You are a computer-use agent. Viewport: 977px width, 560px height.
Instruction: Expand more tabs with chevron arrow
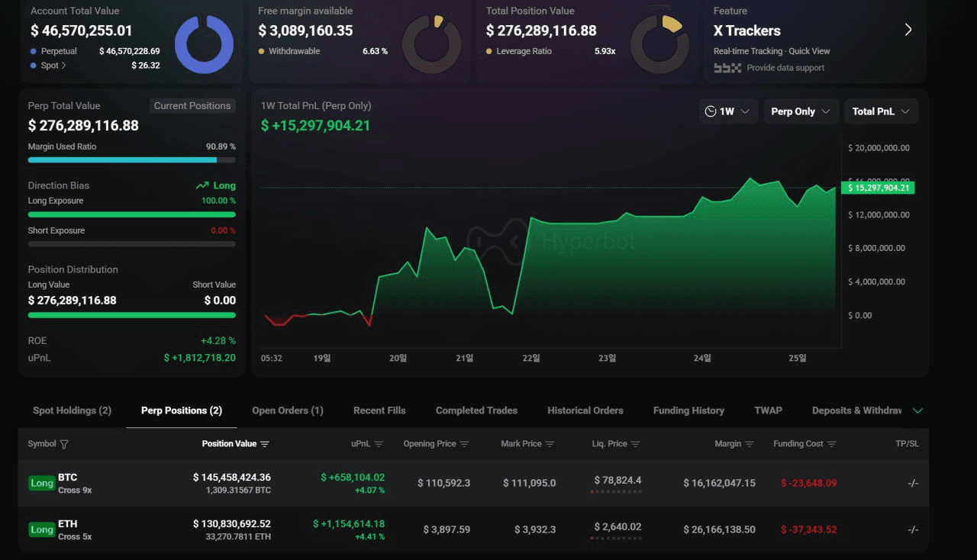point(917,410)
